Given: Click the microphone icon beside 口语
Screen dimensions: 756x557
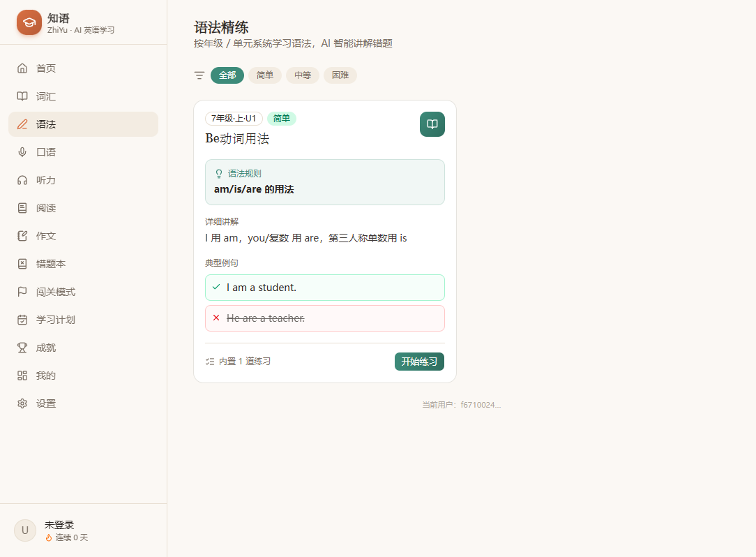Looking at the screenshot, I should [22, 152].
